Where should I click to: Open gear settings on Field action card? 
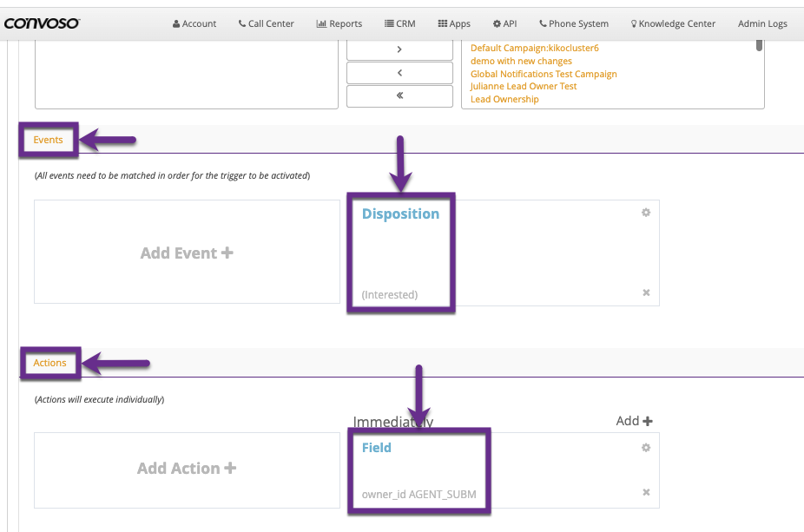[646, 448]
